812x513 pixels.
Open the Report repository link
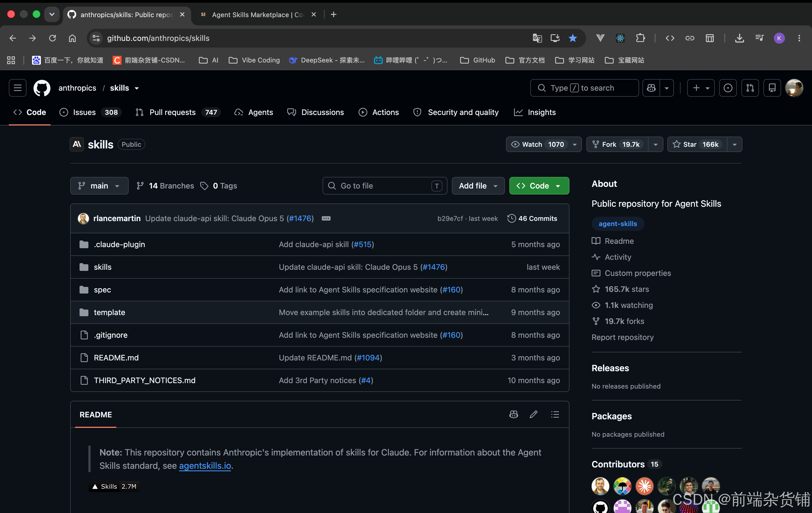coord(623,337)
